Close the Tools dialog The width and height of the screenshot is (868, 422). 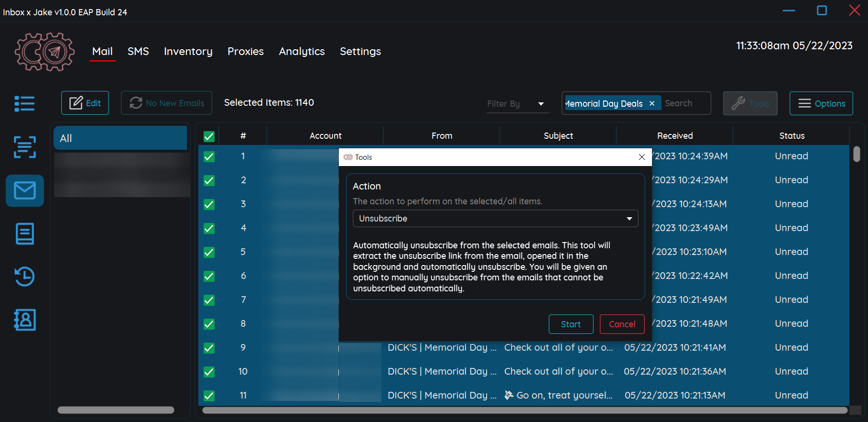[642, 157]
